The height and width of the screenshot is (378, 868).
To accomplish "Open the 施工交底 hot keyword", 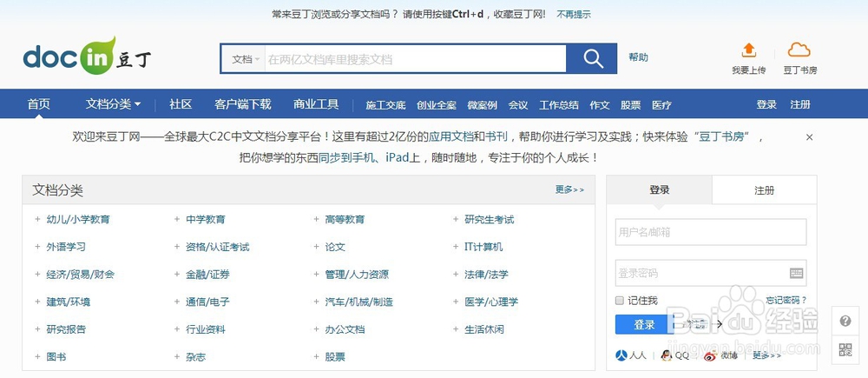I will pyautogui.click(x=386, y=105).
